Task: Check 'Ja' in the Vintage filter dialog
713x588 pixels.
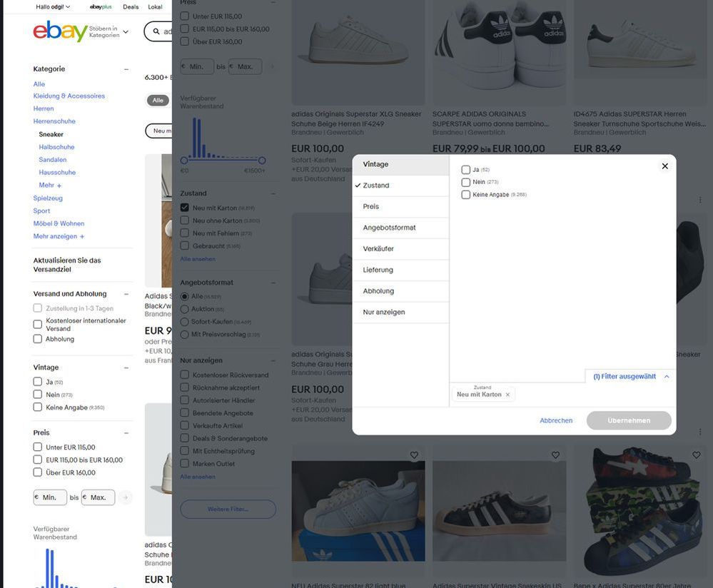Action: click(x=466, y=170)
